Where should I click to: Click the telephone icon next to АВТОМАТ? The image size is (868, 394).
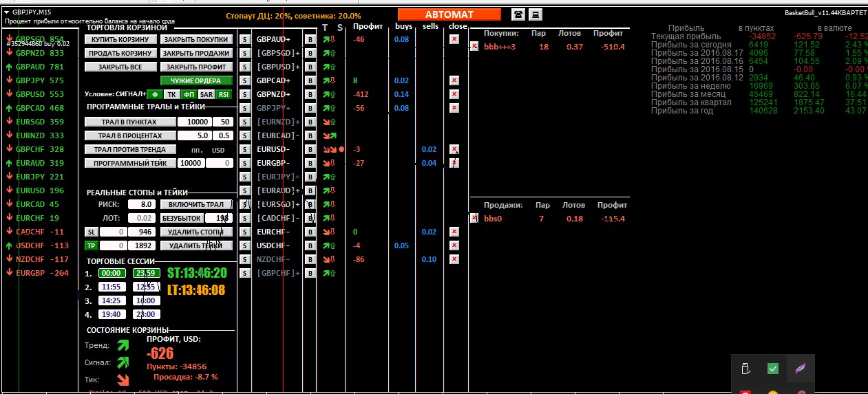point(517,14)
